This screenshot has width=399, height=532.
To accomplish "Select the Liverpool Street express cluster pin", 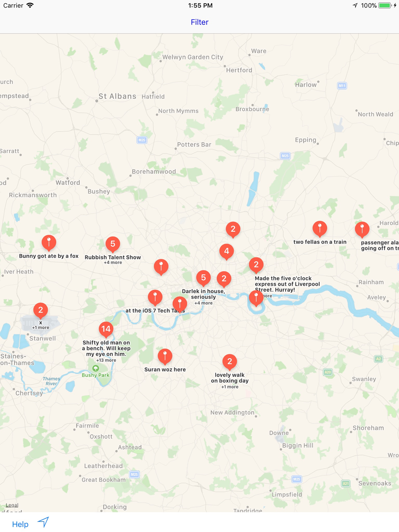I will coord(256,265).
